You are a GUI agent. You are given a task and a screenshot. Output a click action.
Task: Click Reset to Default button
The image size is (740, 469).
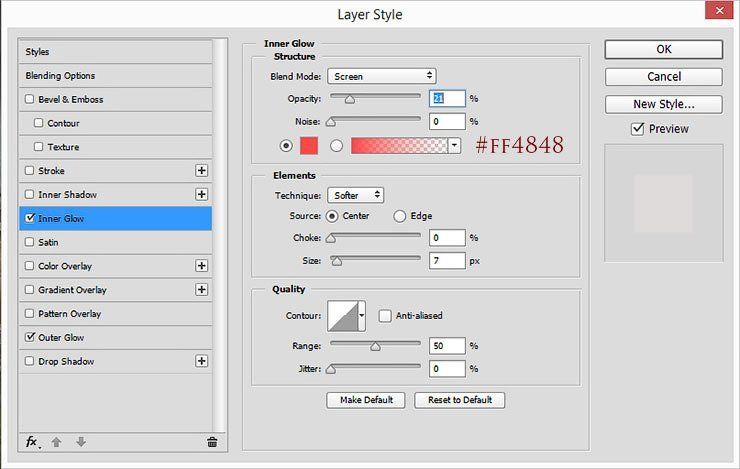tap(460, 400)
